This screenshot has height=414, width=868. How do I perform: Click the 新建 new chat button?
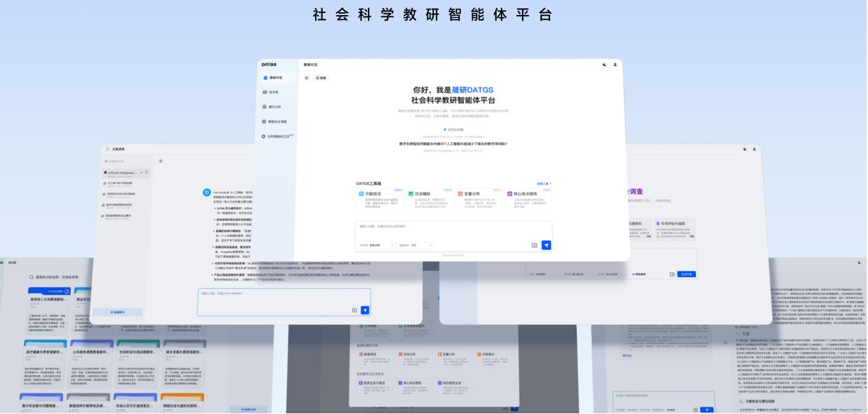coord(321,78)
